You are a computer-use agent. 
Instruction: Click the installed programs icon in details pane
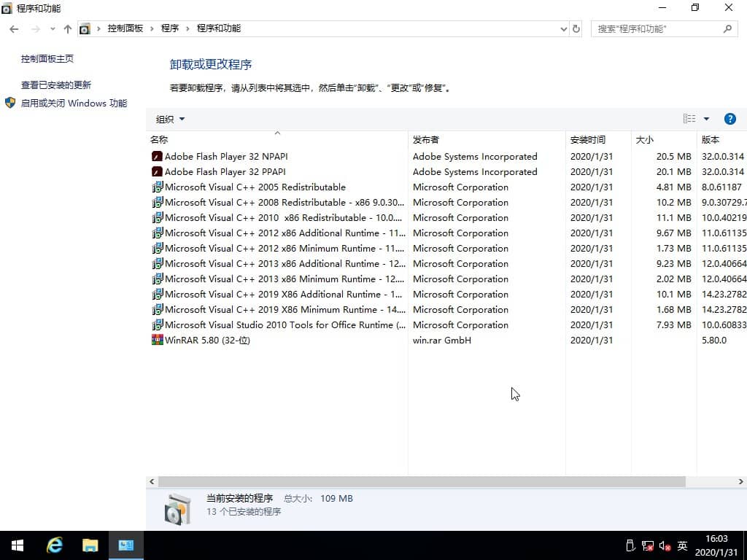[178, 509]
